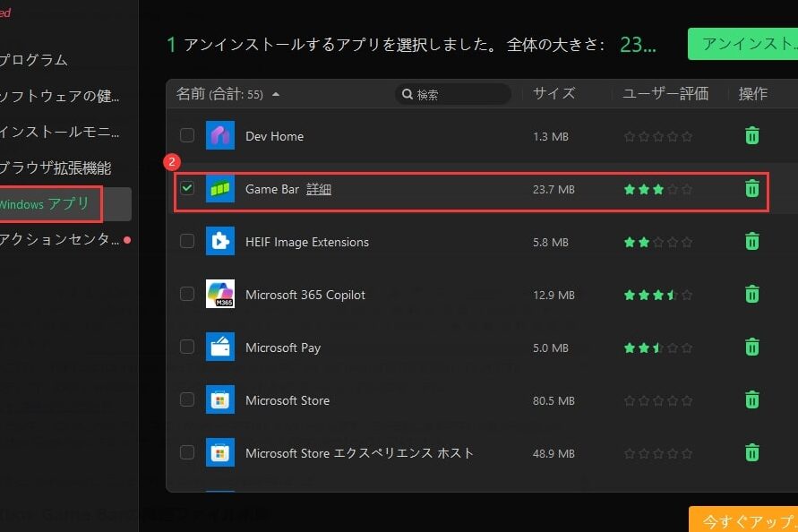Viewport: 798px width, 532px height.
Task: Click trash icon for Microsoft Pay
Action: click(751, 348)
